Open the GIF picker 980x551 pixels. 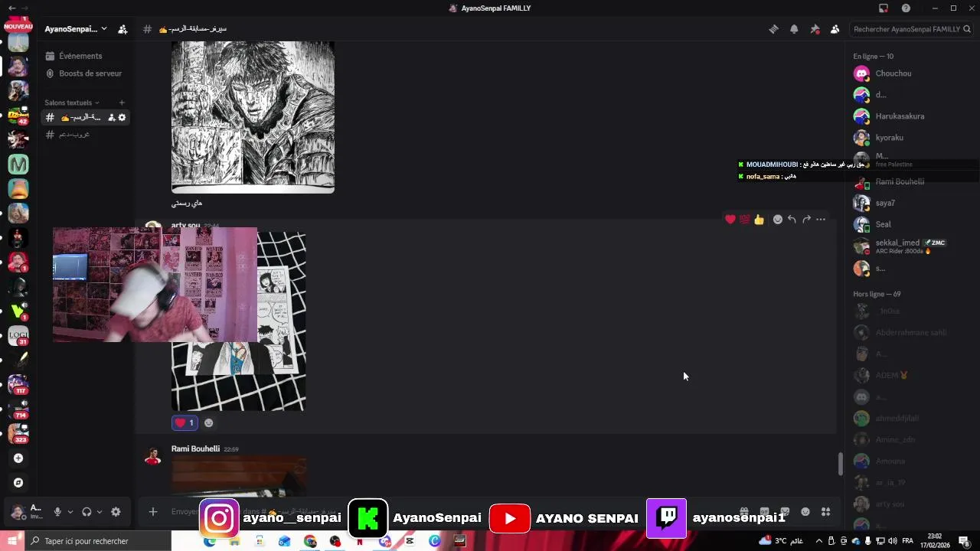coord(764,512)
